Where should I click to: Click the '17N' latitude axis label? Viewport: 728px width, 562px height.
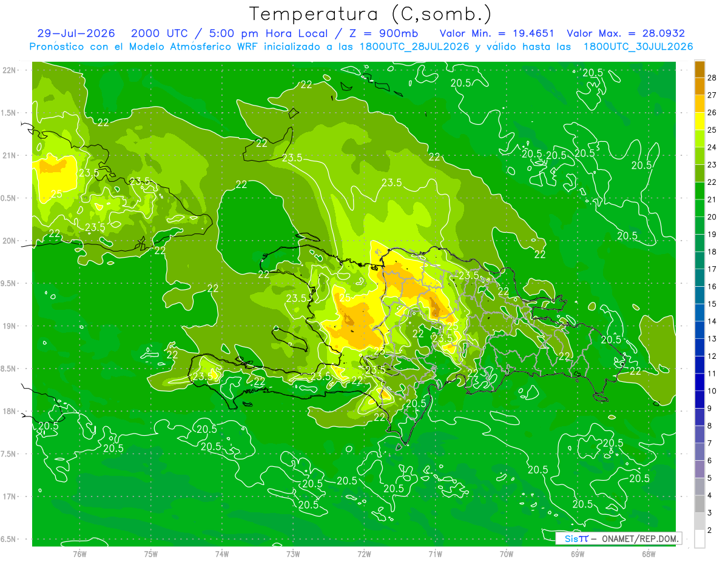tap(10, 497)
